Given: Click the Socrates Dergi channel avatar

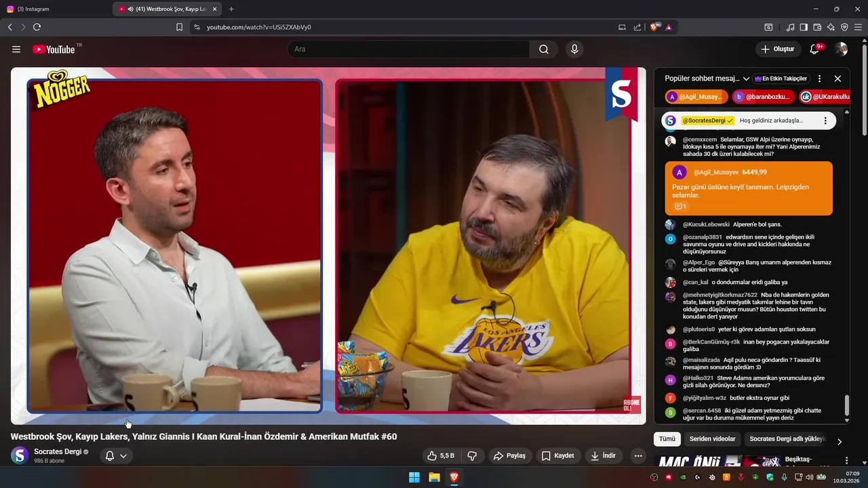Looking at the screenshot, I should 20,455.
